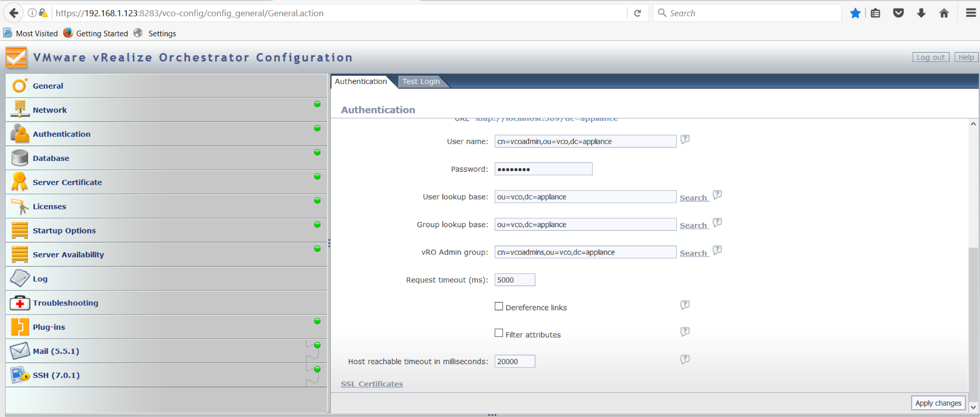Open help tooltip for Host reachable timeout

pyautogui.click(x=685, y=359)
